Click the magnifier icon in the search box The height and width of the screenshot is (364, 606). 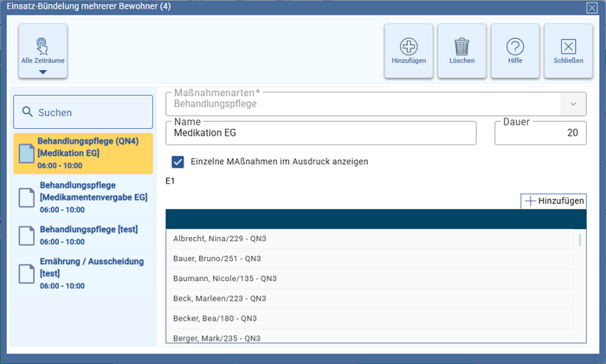[x=28, y=112]
